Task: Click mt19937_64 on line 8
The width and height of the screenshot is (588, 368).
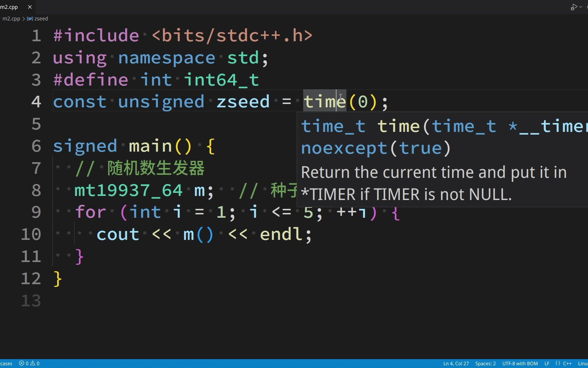Action: point(129,190)
